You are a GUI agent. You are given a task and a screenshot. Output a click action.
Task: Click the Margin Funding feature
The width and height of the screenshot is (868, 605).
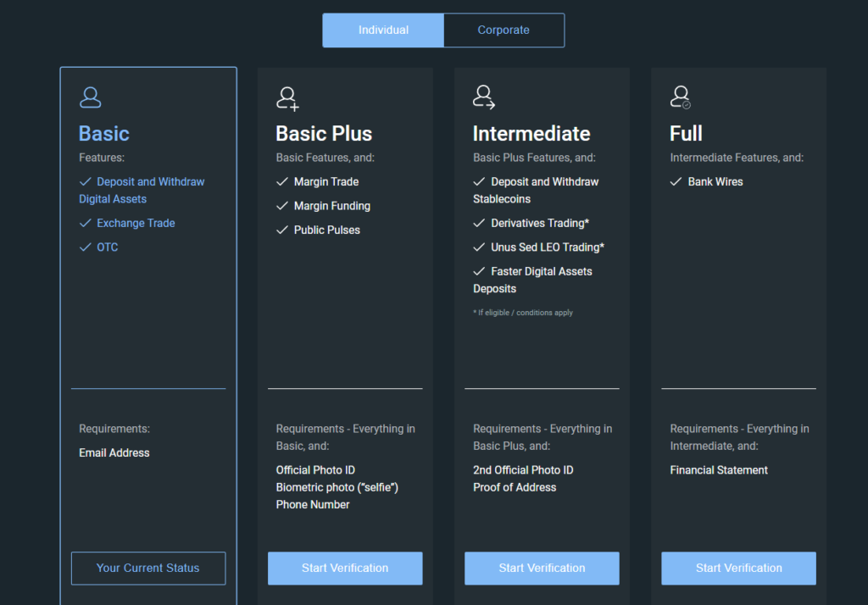[x=331, y=206]
